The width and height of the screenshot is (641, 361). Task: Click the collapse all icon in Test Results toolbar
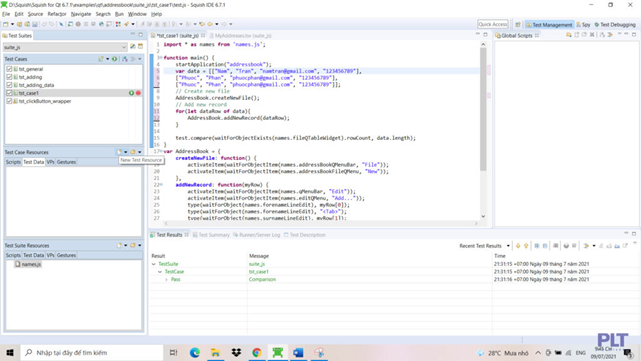tap(545, 246)
